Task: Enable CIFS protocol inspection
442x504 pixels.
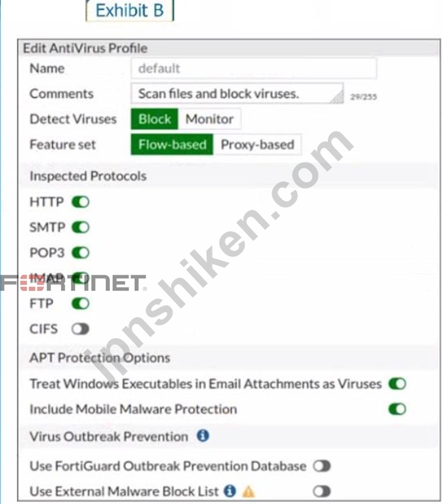Action: 81,329
